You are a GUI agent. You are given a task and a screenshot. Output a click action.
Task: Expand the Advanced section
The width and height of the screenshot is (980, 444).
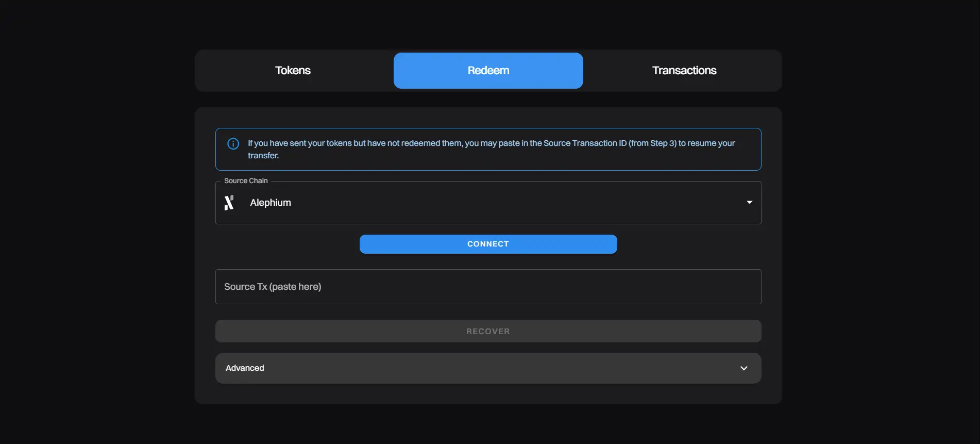coord(487,368)
